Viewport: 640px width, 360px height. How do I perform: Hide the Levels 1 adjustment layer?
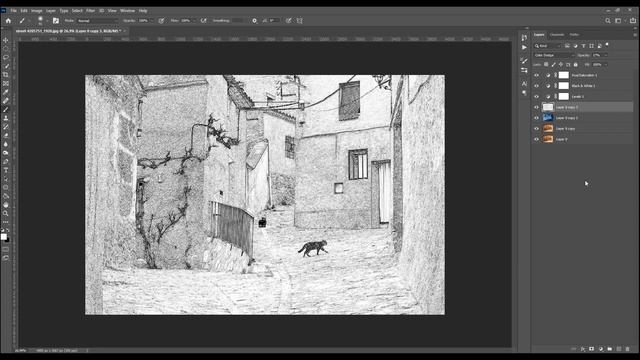tap(536, 96)
